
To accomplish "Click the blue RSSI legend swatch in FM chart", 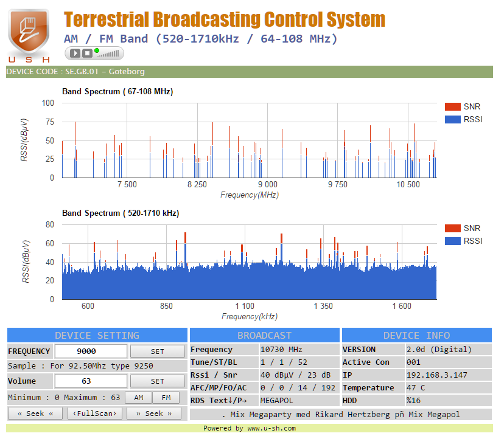I will (453, 119).
